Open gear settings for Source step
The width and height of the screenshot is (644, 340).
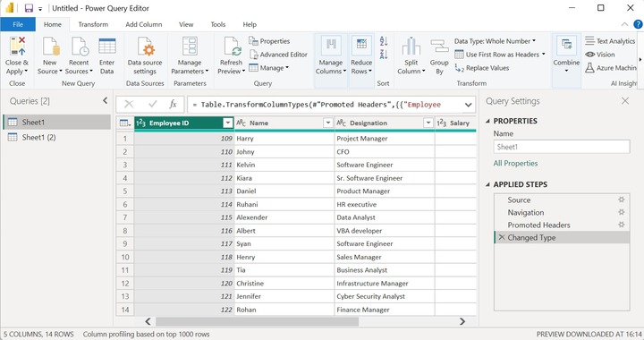coord(622,200)
